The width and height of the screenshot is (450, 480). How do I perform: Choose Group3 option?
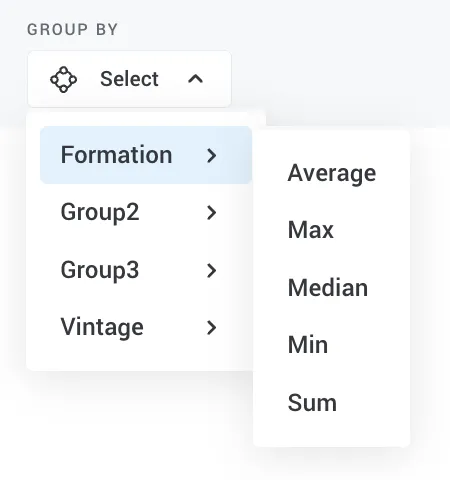pos(146,270)
